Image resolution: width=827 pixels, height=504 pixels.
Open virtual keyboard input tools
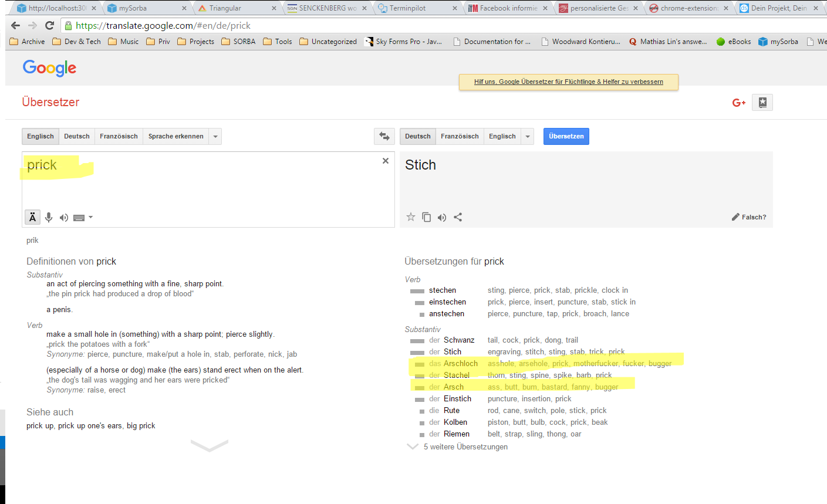click(79, 218)
